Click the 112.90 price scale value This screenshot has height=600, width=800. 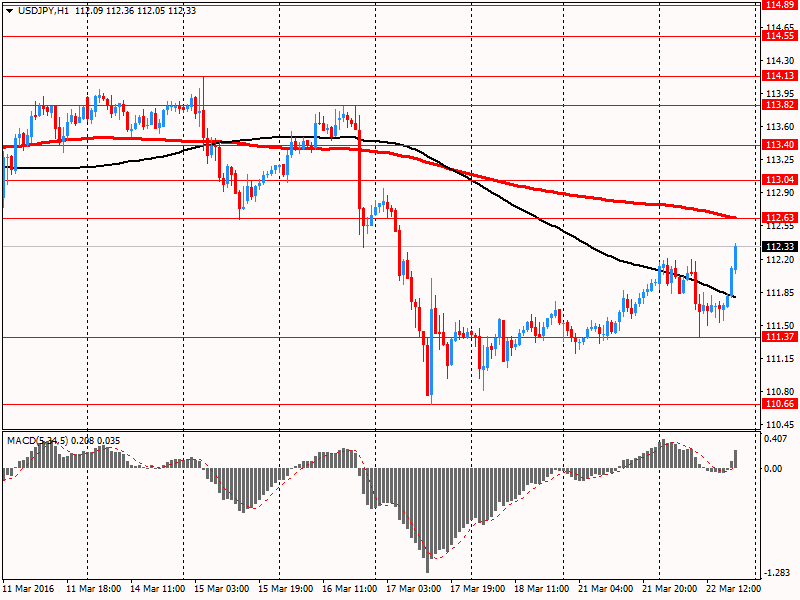pos(780,193)
